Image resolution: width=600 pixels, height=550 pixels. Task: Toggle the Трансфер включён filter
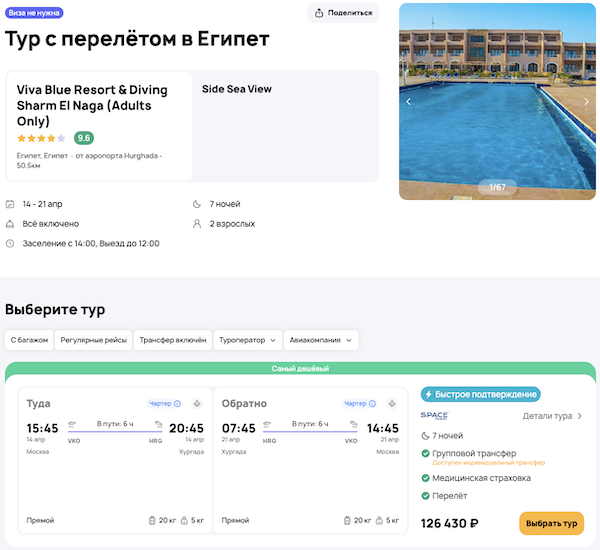pyautogui.click(x=173, y=340)
